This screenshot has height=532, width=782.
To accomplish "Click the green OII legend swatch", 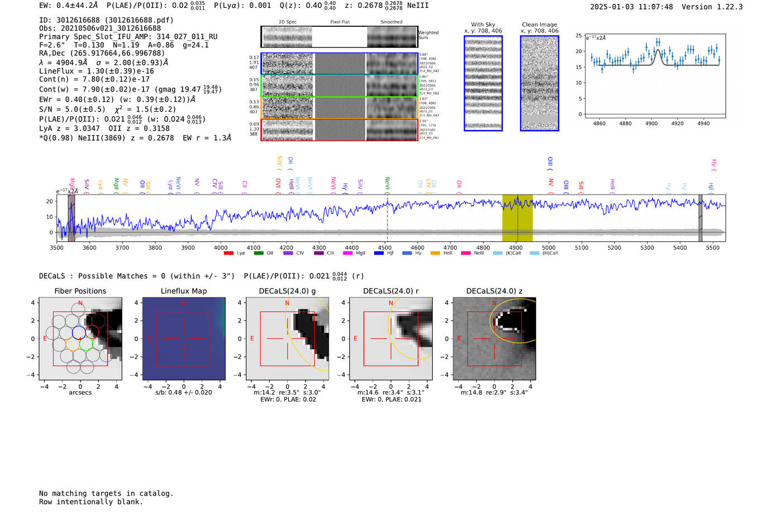I will [x=259, y=253].
